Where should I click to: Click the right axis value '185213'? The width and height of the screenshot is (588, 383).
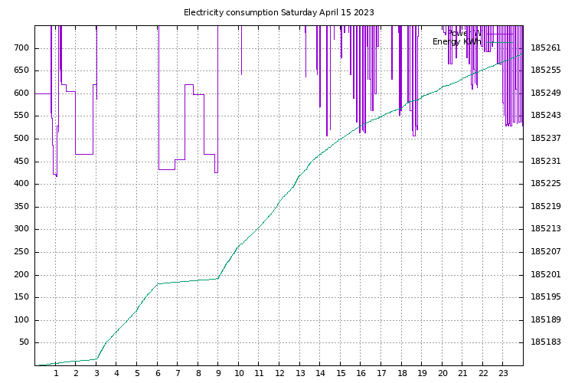546,229
